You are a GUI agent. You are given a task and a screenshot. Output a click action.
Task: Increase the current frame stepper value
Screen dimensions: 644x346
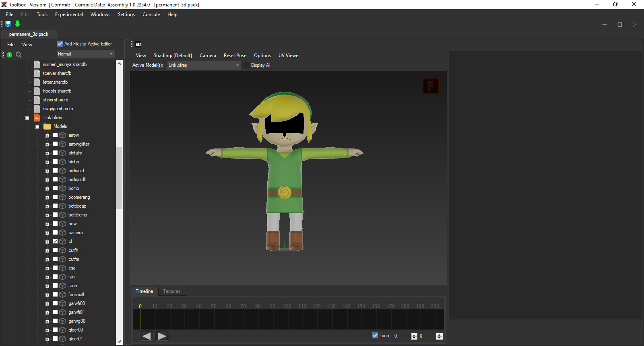click(414, 334)
